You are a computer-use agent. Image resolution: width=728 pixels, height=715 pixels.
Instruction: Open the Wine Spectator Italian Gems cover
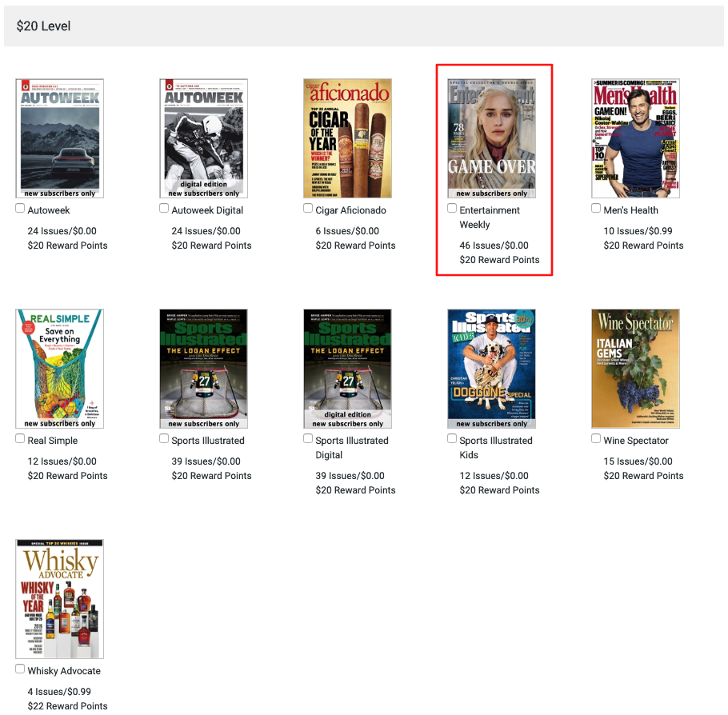635,369
